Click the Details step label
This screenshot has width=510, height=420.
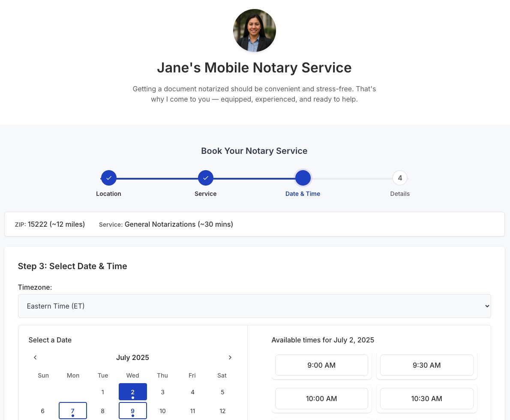(x=400, y=194)
